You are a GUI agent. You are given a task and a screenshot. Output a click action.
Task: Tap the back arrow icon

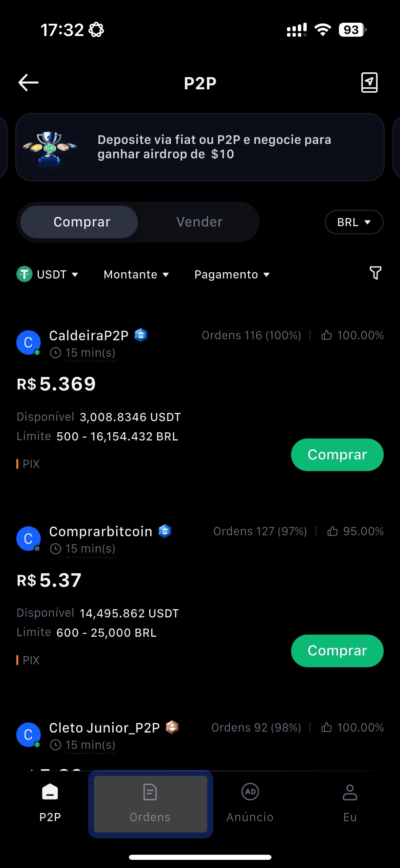point(28,83)
